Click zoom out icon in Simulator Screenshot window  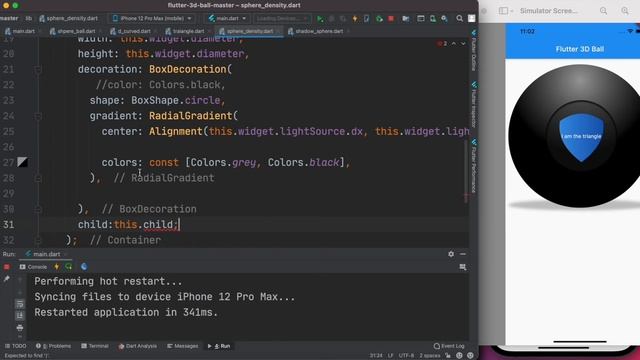point(603,11)
